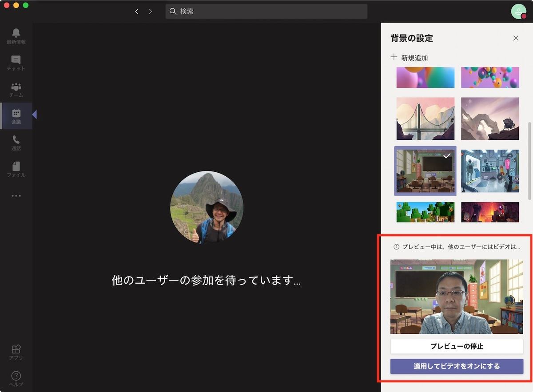
Task: Choose the purple gradient spheres background
Action: coord(426,77)
